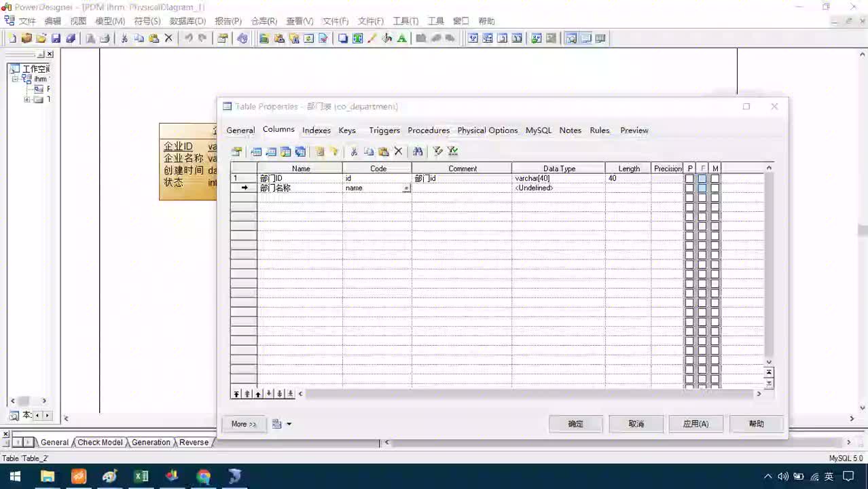Click the Code cell containing id

point(377,179)
